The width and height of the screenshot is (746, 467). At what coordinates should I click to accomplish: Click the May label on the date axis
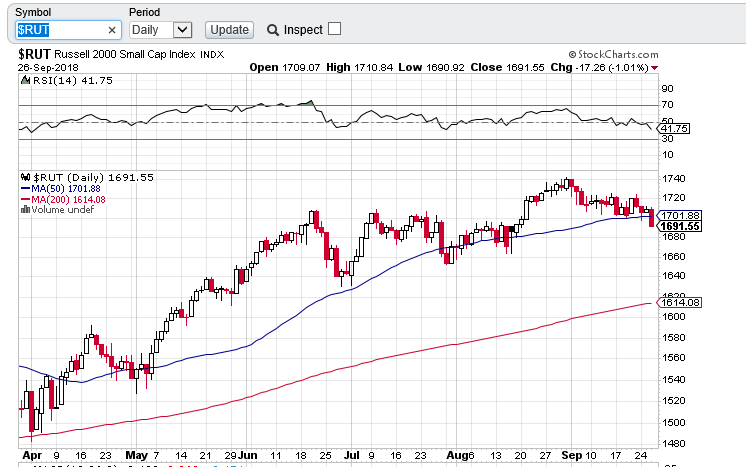point(136,455)
